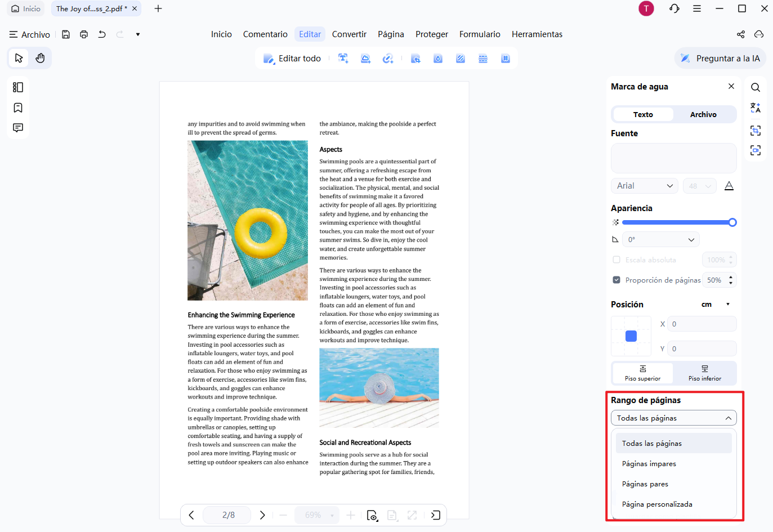Viewport: 773px width, 532px height.
Task: Open the cm units dropdown
Action: pos(716,305)
